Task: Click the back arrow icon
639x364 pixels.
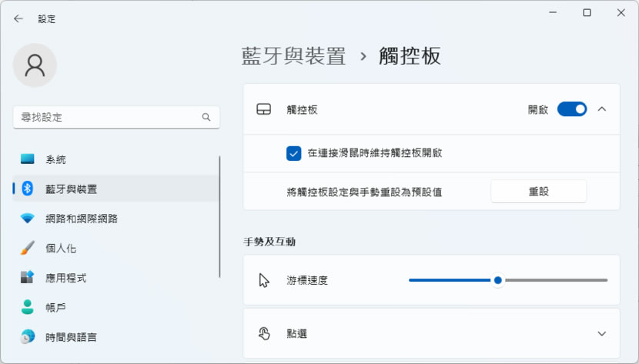Action: pyautogui.click(x=18, y=18)
